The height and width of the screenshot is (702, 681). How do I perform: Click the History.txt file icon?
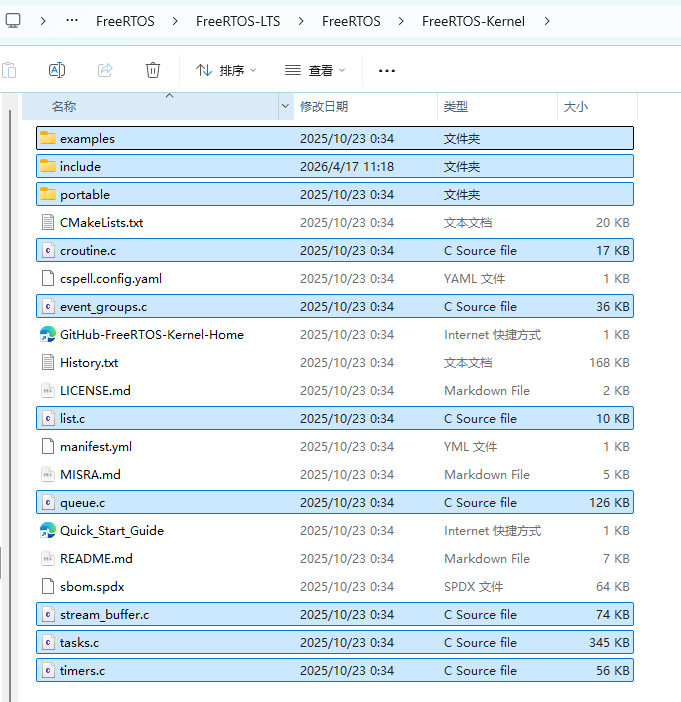[48, 362]
